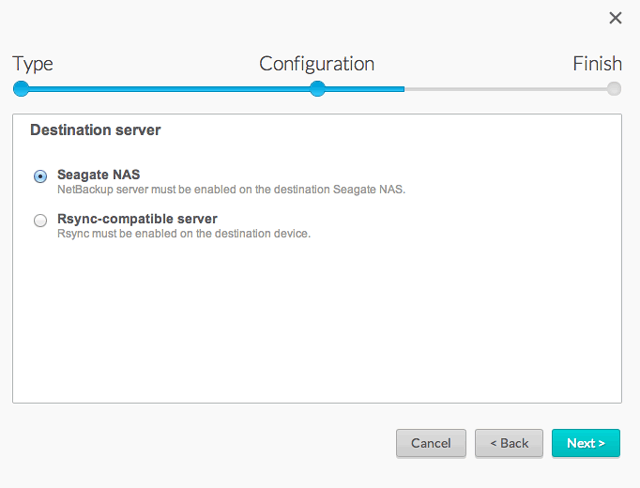Image resolution: width=640 pixels, height=488 pixels.
Task: Click the Destination server heading
Action: click(x=95, y=130)
